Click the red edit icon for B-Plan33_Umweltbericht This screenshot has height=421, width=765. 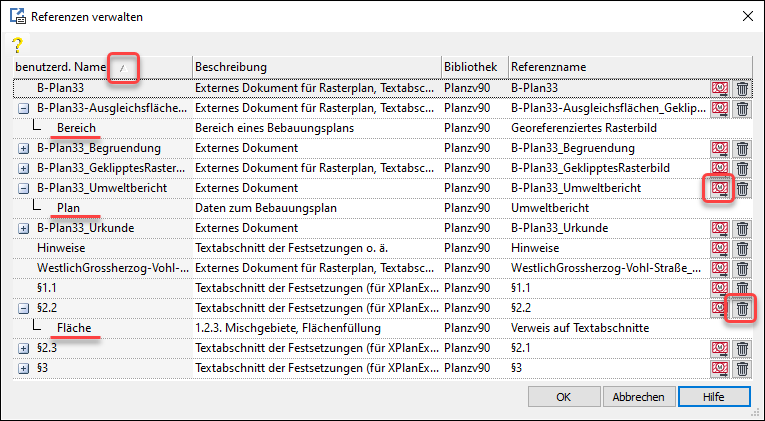click(719, 188)
